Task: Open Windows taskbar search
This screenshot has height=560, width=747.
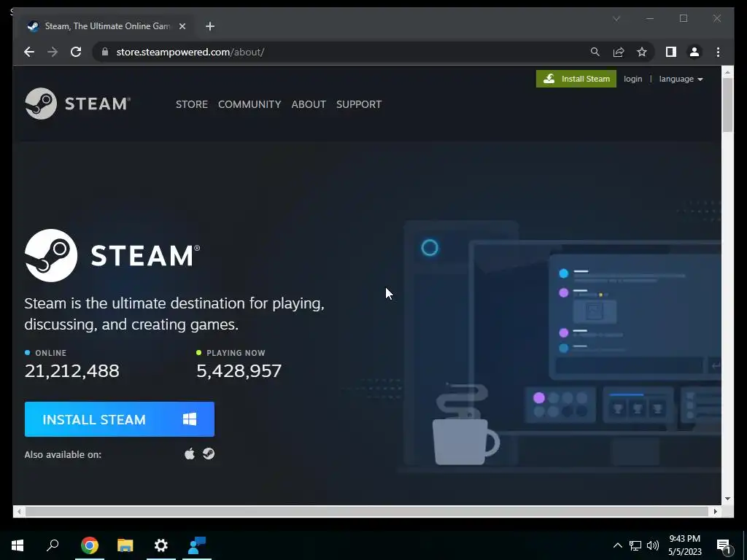Action: click(53, 545)
